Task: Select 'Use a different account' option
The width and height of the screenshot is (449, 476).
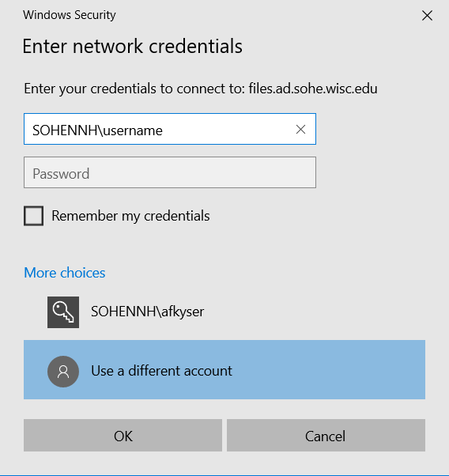Action: point(224,369)
